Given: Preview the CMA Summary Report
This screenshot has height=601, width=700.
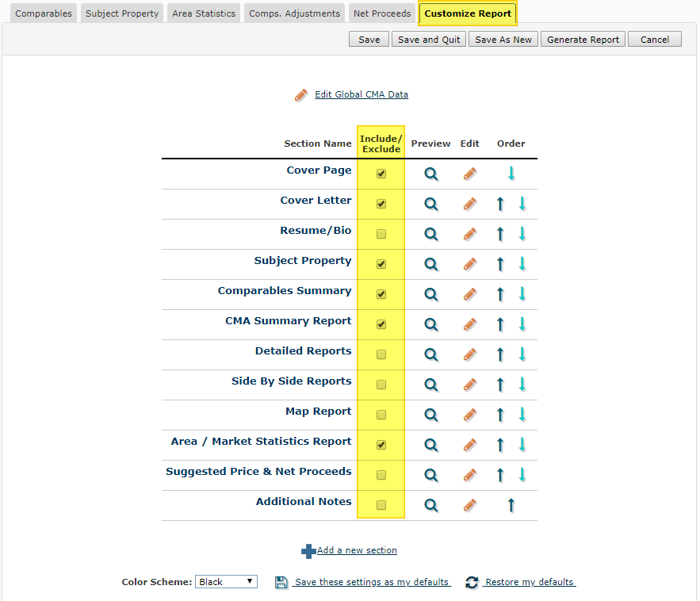Looking at the screenshot, I should [430, 324].
